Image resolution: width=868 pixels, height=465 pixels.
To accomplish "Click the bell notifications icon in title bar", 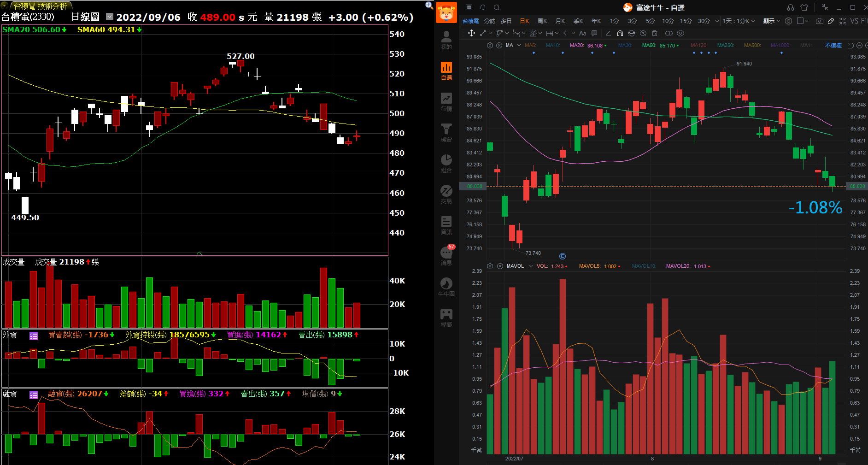I will point(483,7).
